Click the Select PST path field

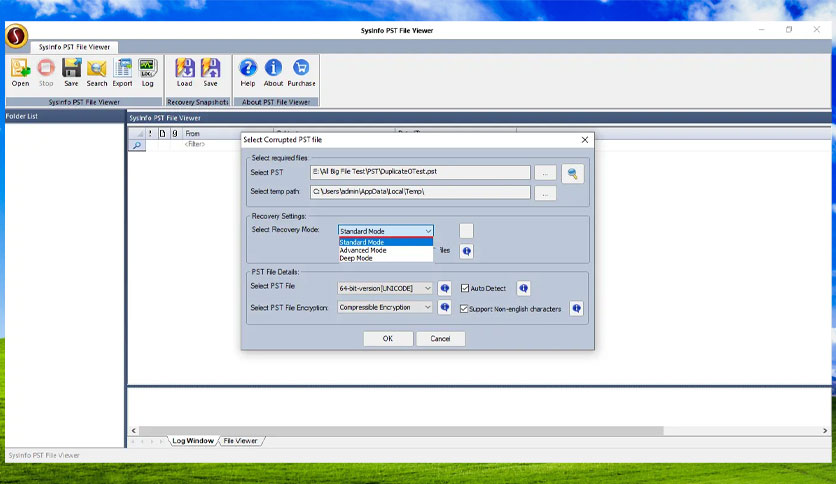click(x=420, y=172)
